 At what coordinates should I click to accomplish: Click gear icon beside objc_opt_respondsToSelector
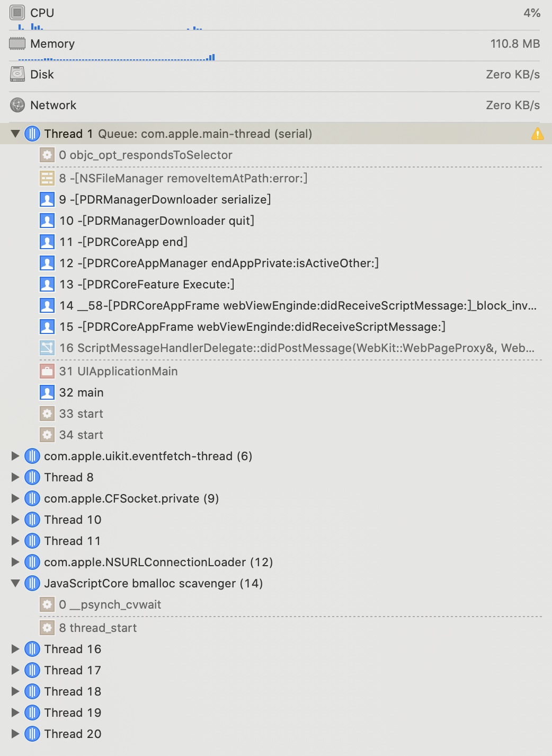coord(47,155)
